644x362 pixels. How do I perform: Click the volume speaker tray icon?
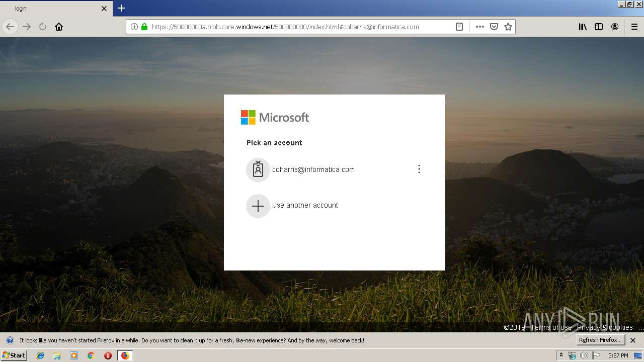584,355
